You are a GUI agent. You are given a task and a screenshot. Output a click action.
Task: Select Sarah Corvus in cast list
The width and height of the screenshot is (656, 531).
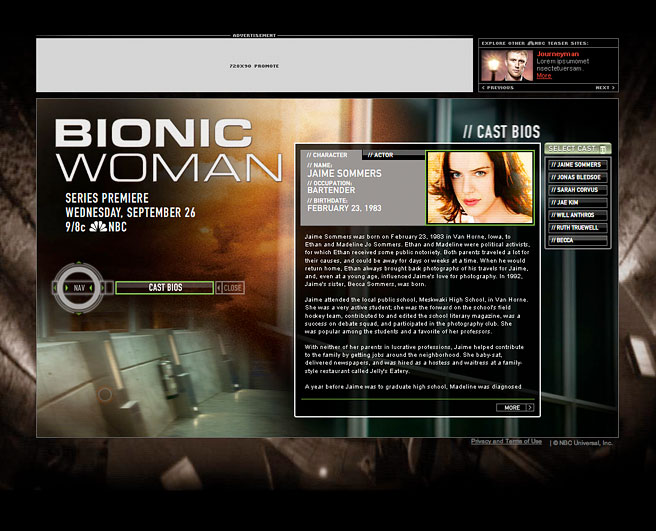click(577, 190)
